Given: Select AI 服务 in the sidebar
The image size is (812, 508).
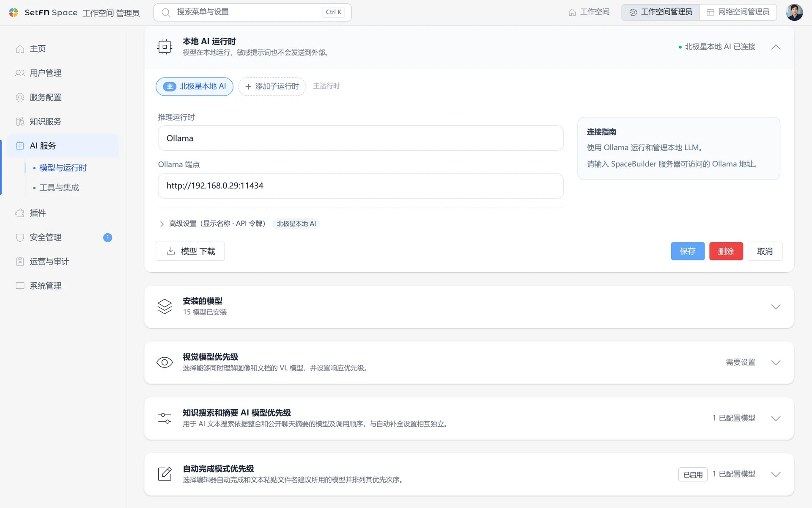Looking at the screenshot, I should click(63, 146).
